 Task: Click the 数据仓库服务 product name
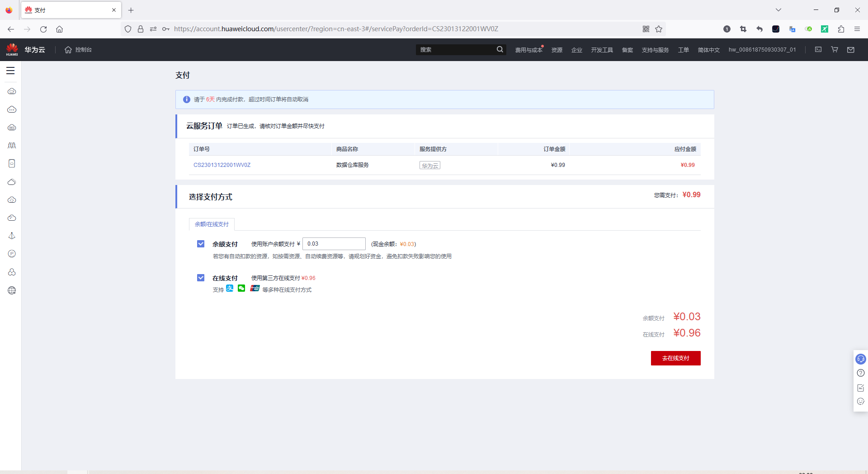pos(353,165)
